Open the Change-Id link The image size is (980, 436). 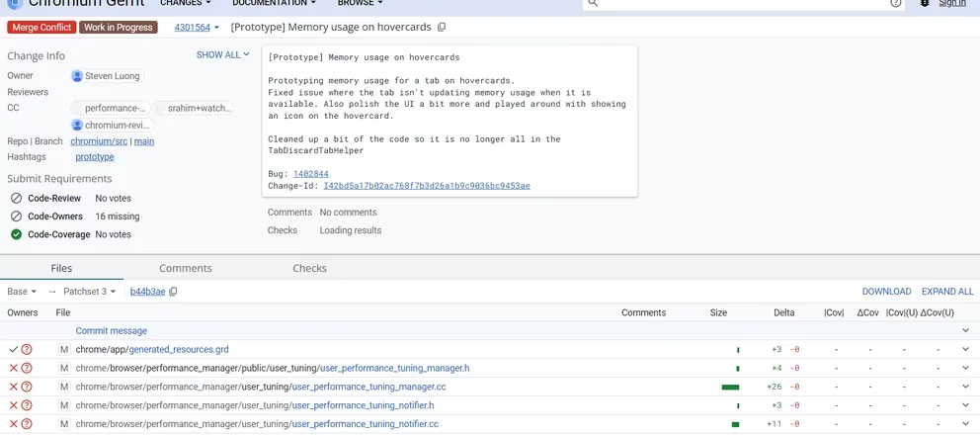coord(427,186)
